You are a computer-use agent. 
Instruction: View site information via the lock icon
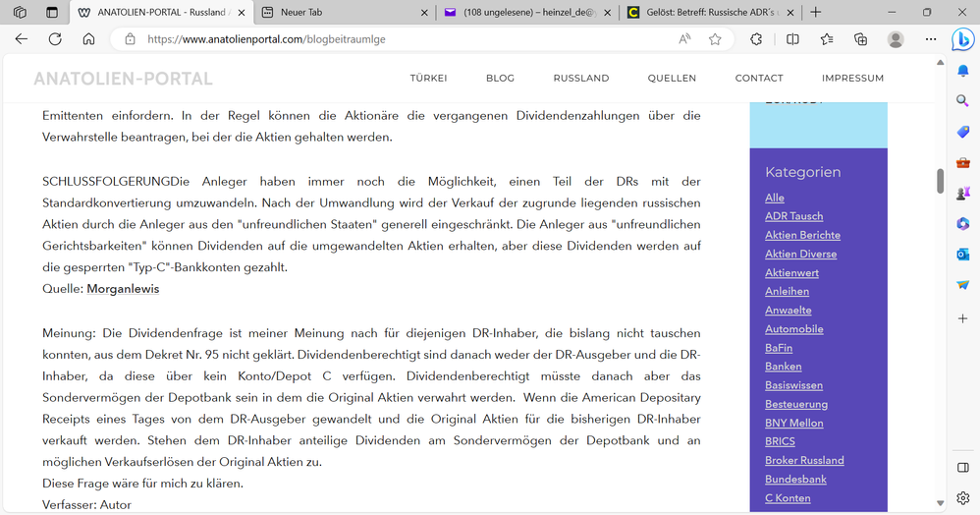click(x=130, y=38)
